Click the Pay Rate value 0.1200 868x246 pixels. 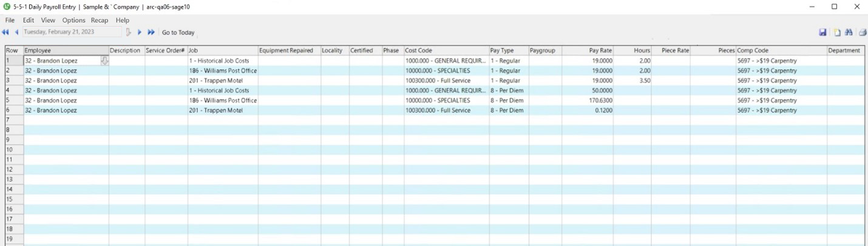click(588, 111)
